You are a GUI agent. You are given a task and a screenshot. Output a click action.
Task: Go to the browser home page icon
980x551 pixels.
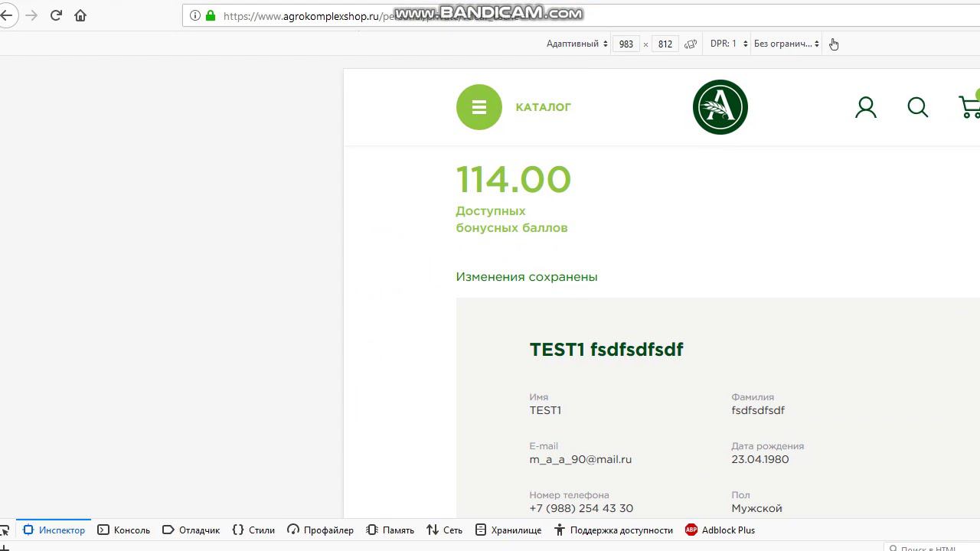pos(80,15)
